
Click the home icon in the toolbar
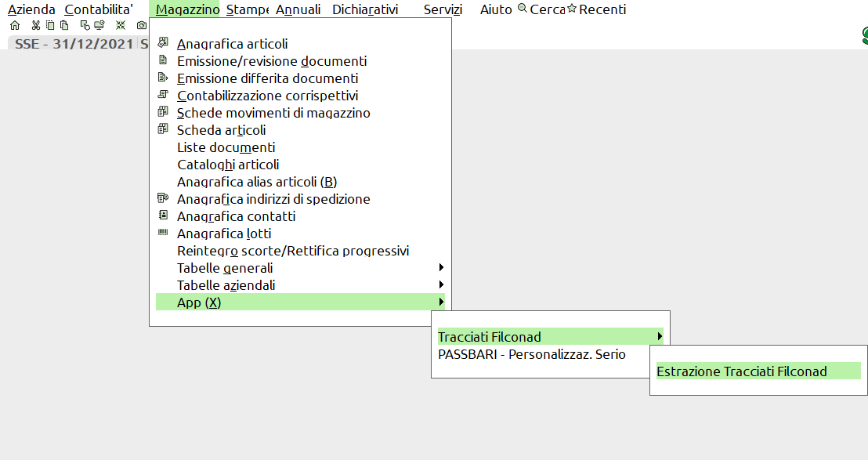click(14, 25)
